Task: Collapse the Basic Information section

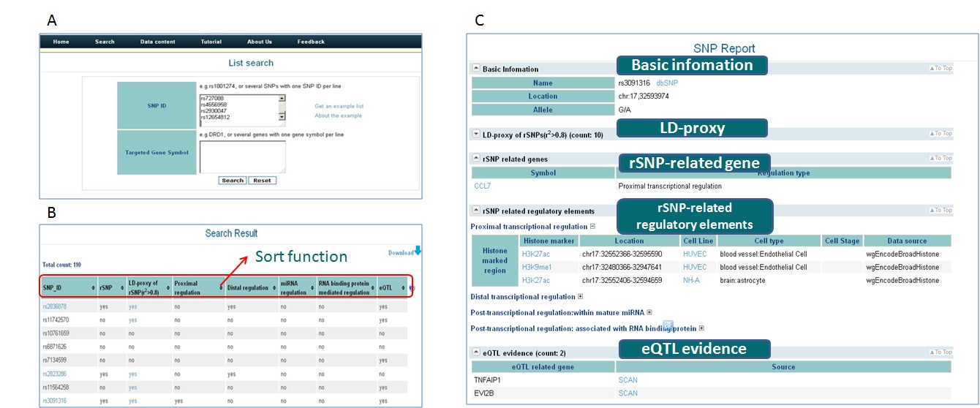Action: pyautogui.click(x=476, y=68)
